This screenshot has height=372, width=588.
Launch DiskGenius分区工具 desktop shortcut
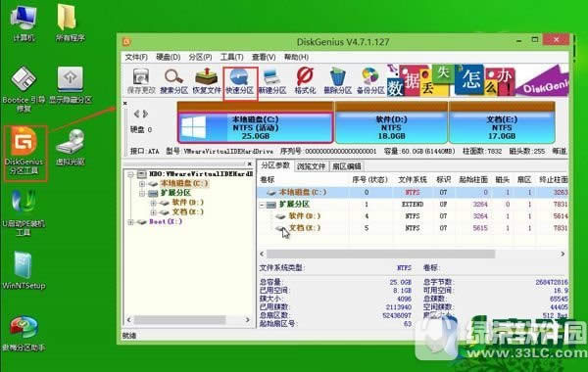point(24,153)
